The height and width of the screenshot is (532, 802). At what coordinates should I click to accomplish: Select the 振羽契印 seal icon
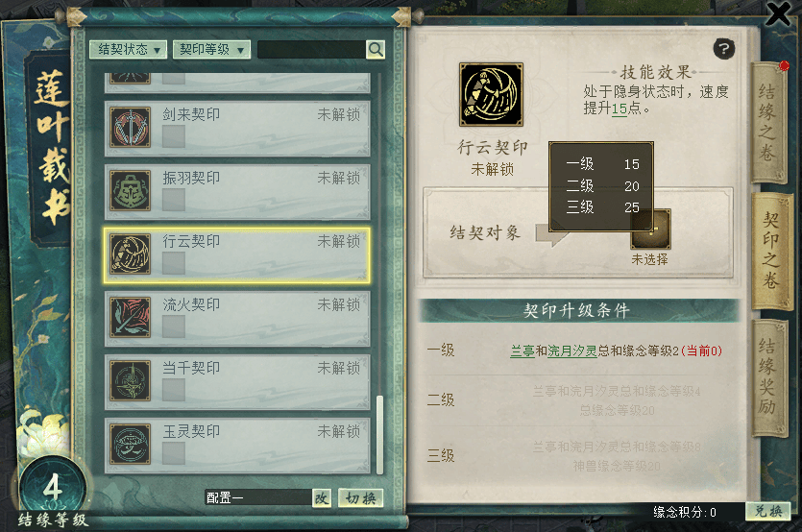click(x=130, y=191)
